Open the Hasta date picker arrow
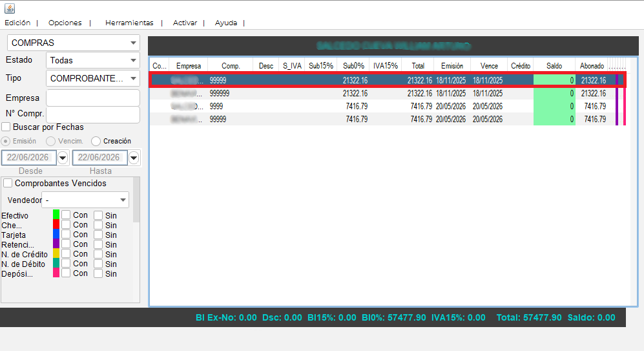The height and width of the screenshot is (351, 644). tap(134, 158)
